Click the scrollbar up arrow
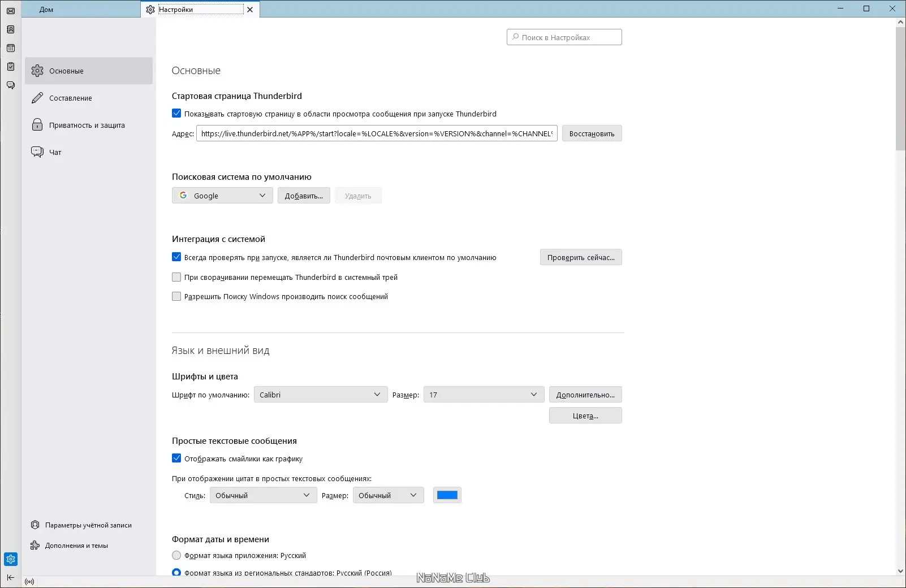 (x=900, y=23)
